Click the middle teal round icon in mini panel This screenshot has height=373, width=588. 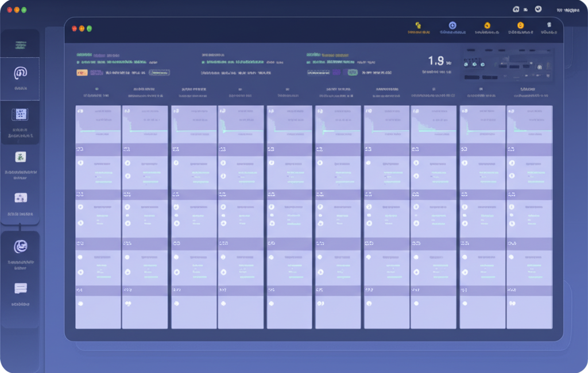(474, 64)
